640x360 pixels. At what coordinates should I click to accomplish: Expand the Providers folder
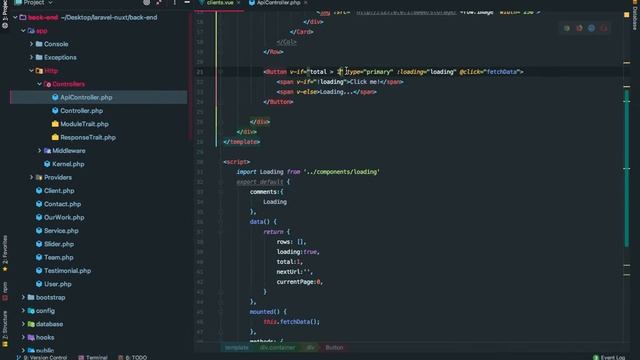pos(31,178)
